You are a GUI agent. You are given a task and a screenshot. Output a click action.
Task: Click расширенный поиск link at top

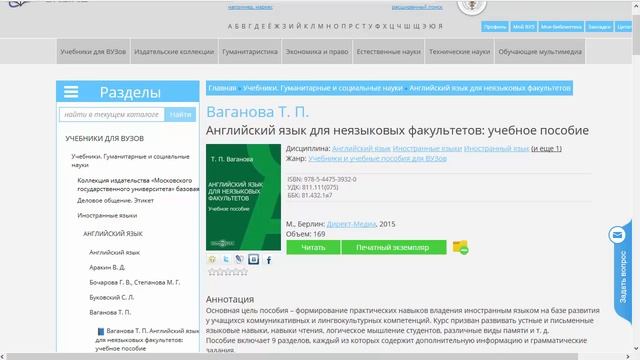pyautogui.click(x=417, y=7)
